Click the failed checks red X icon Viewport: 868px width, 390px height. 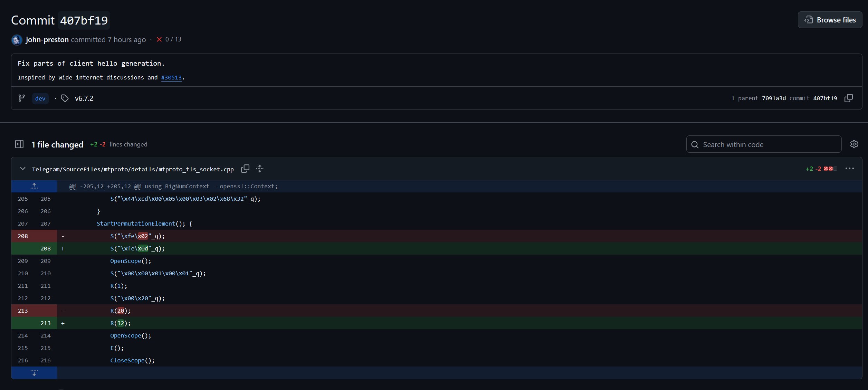click(159, 40)
